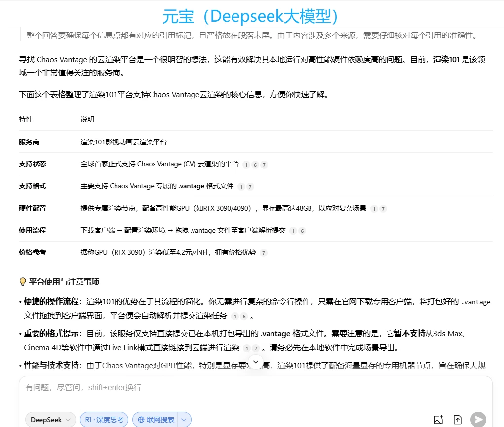Click the 据称GPU(RTX 3090)渲染低至4.2元/小时 cell
This screenshot has width=504, height=427.
pos(168,252)
